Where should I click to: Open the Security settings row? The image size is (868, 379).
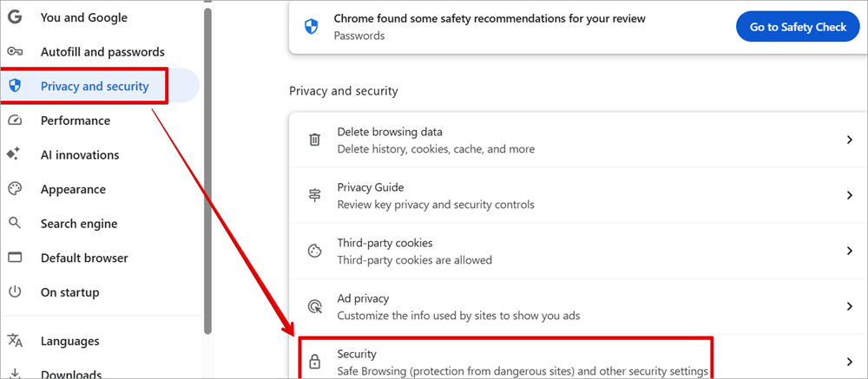click(x=521, y=362)
